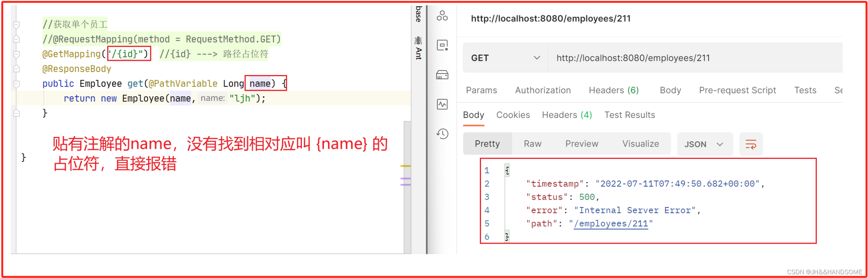Switch to the Authorization tab
Image resolution: width=868 pixels, height=278 pixels.
[x=543, y=90]
